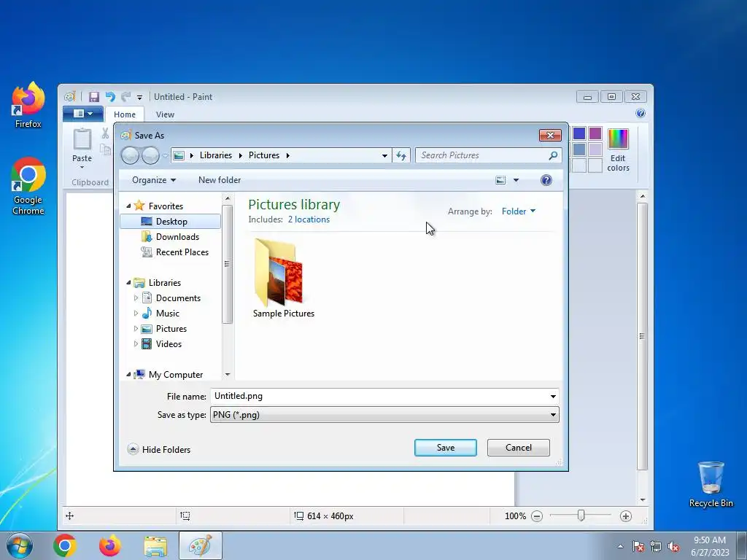The width and height of the screenshot is (747, 560).
Task: Select Desktop under Favorites
Action: (170, 222)
